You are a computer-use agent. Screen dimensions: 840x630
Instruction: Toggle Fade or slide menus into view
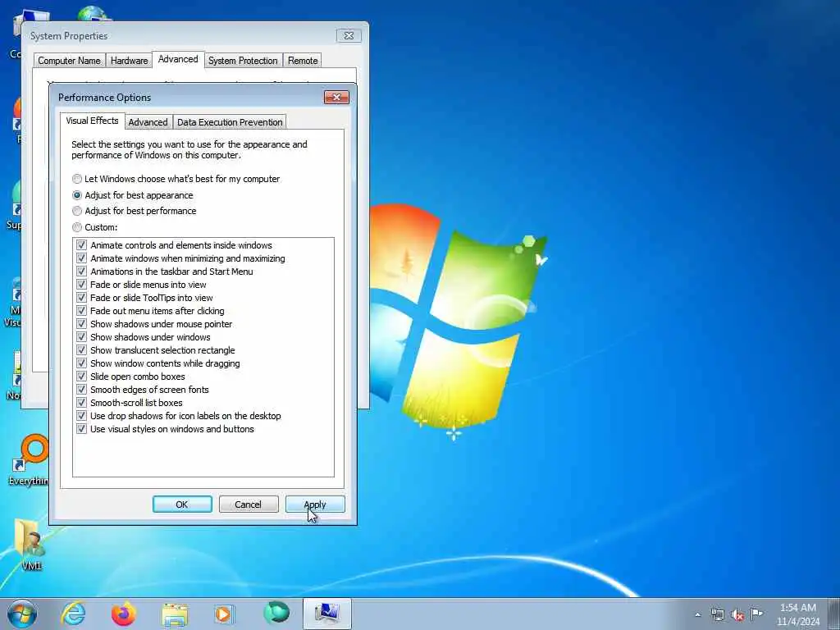[81, 285]
